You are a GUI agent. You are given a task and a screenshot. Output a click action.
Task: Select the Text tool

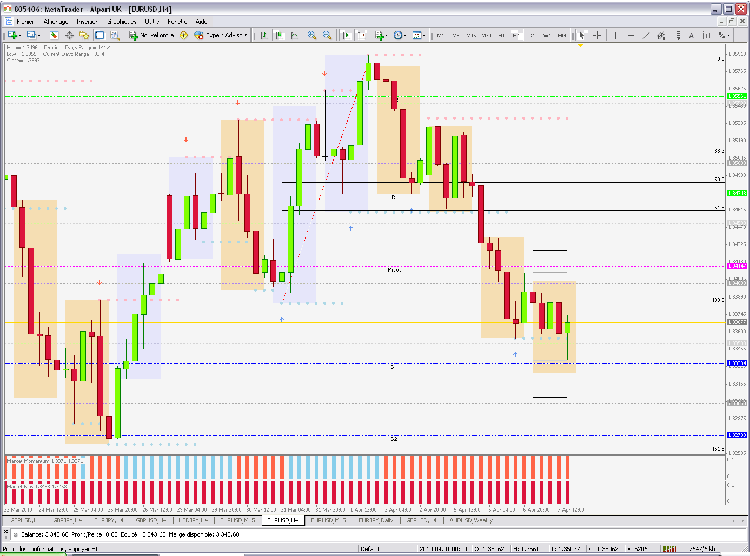pos(691,35)
